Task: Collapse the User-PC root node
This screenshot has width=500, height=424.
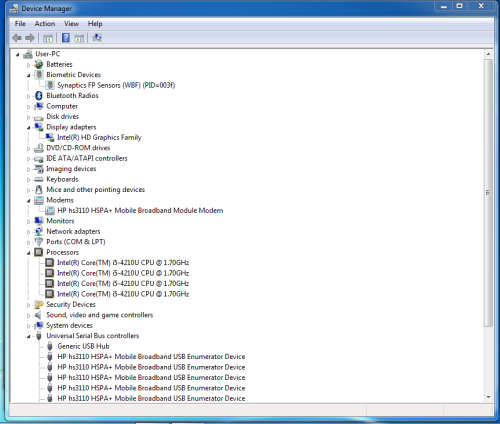Action: coord(18,54)
